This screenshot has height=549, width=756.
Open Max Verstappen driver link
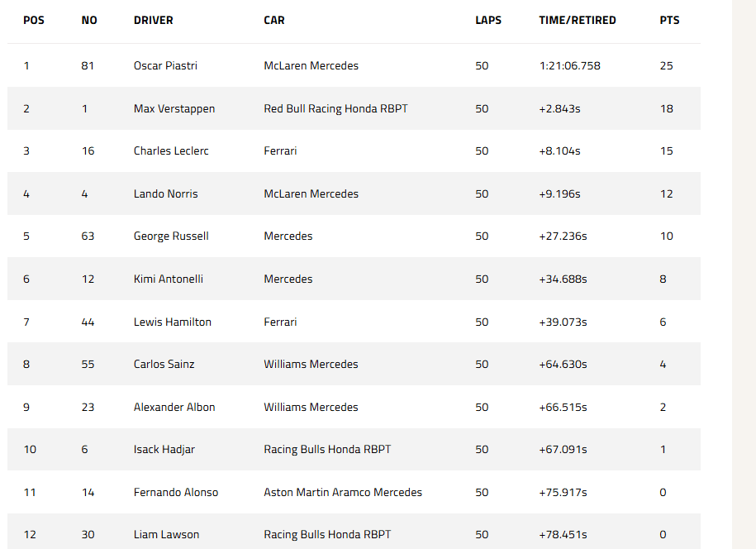point(174,108)
